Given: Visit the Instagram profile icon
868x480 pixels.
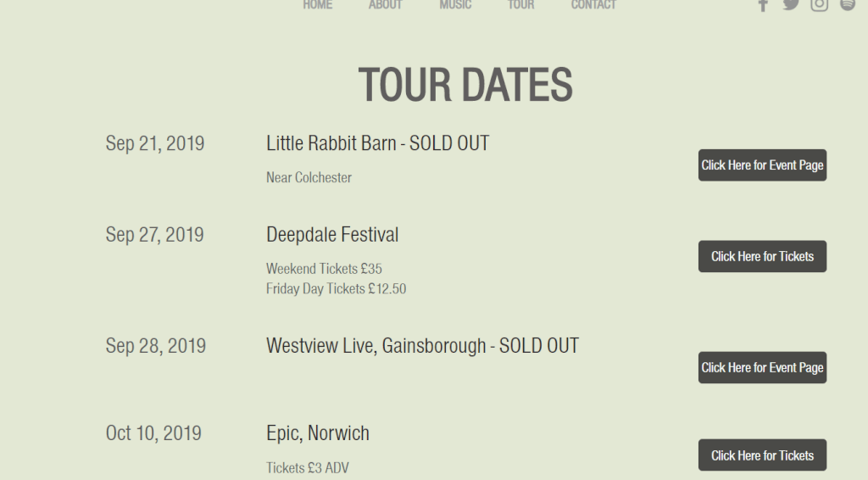Looking at the screenshot, I should pos(819,4).
